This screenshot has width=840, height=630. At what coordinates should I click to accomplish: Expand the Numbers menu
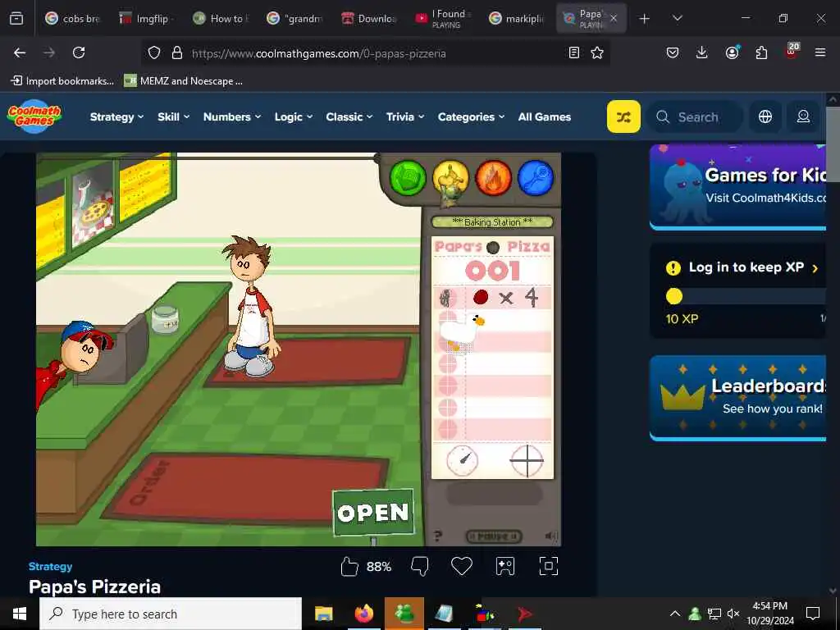tap(232, 116)
